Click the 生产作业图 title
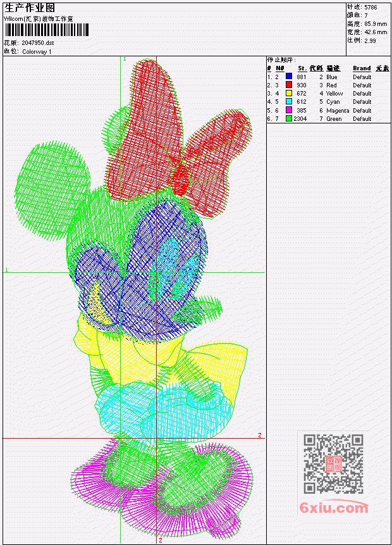This screenshot has width=392, height=545. 29,8
